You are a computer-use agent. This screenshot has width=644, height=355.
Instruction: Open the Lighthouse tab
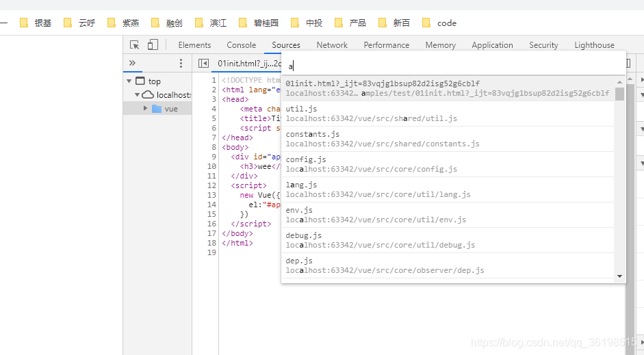(594, 45)
